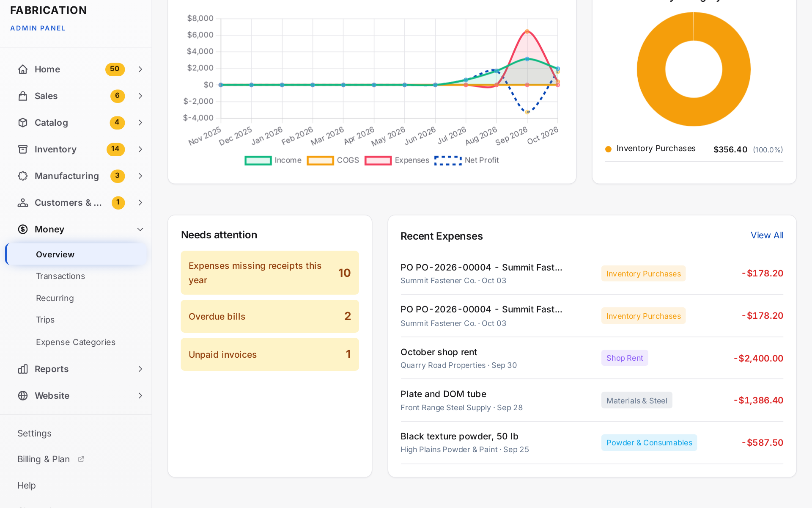
Task: Open Expenses missing receipts this year alert
Action: click(x=270, y=273)
